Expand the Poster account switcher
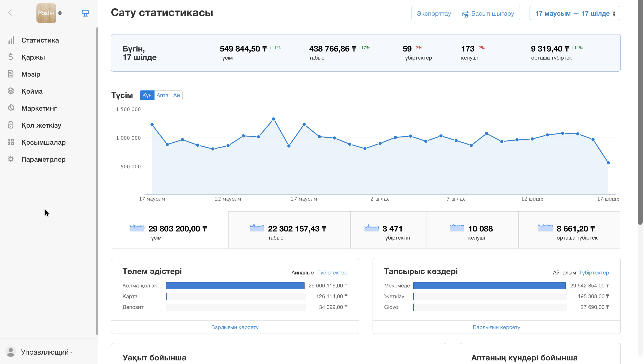644x364 pixels. [49, 13]
